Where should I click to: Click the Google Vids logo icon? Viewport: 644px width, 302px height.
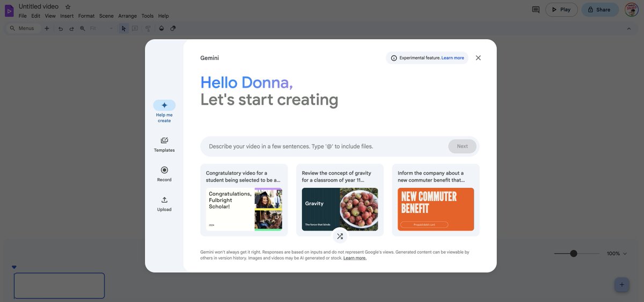9,10
